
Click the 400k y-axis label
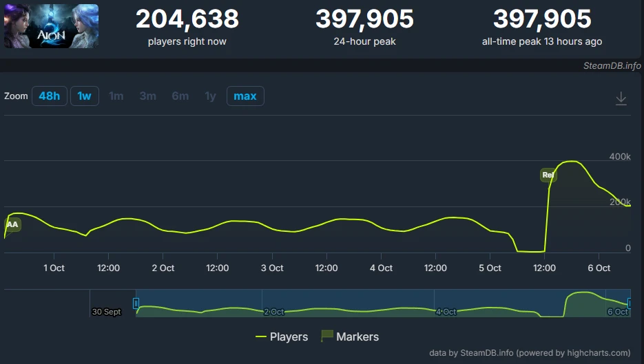[620, 156]
